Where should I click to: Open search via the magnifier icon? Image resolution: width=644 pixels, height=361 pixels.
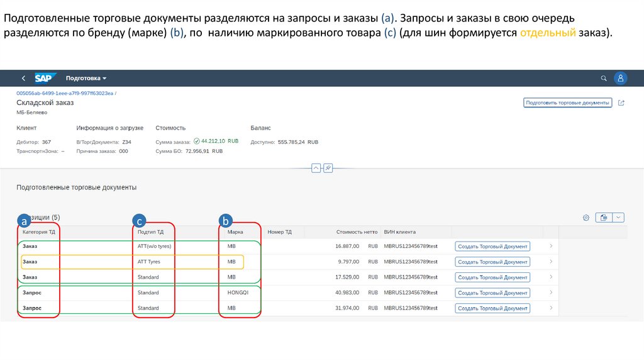click(603, 78)
